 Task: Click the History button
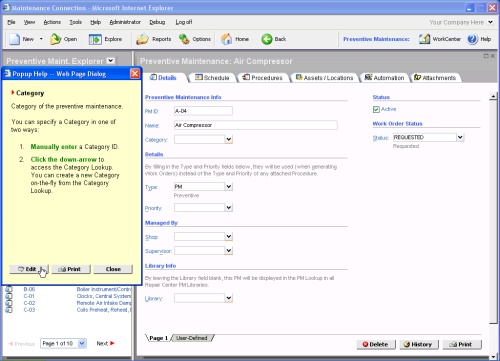tap(419, 344)
